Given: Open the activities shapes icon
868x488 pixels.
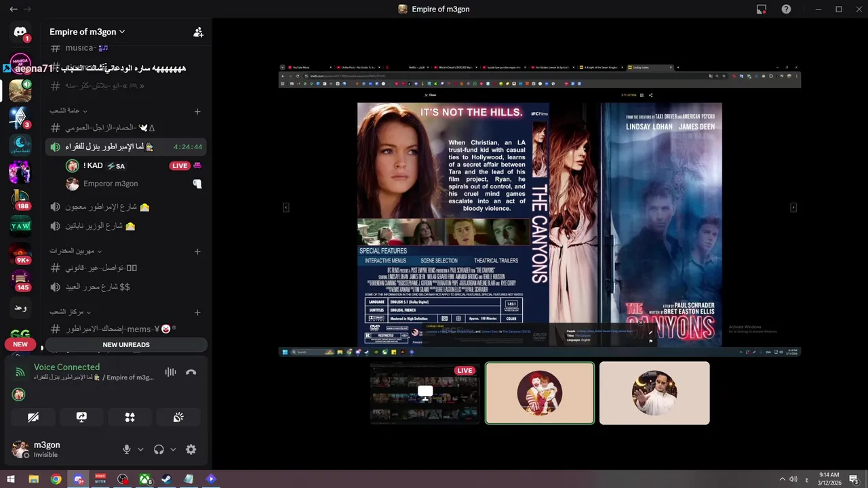Looking at the screenshot, I should coord(130,418).
